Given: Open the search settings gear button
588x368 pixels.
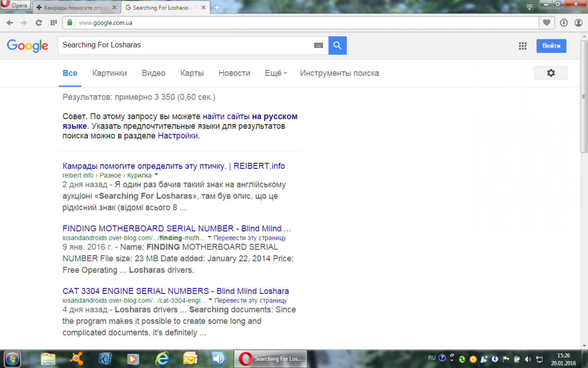Looking at the screenshot, I should point(551,73).
